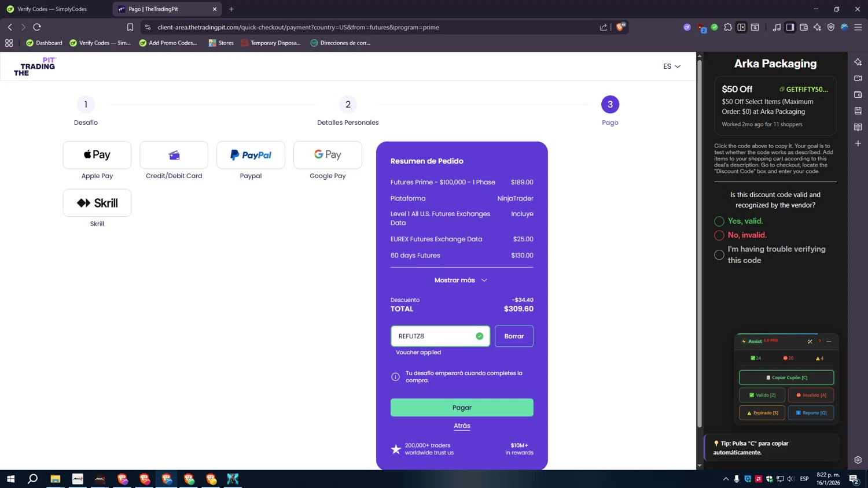Open Temporary Disposa... bookmark
Screen dimensions: 868x488
click(271, 43)
